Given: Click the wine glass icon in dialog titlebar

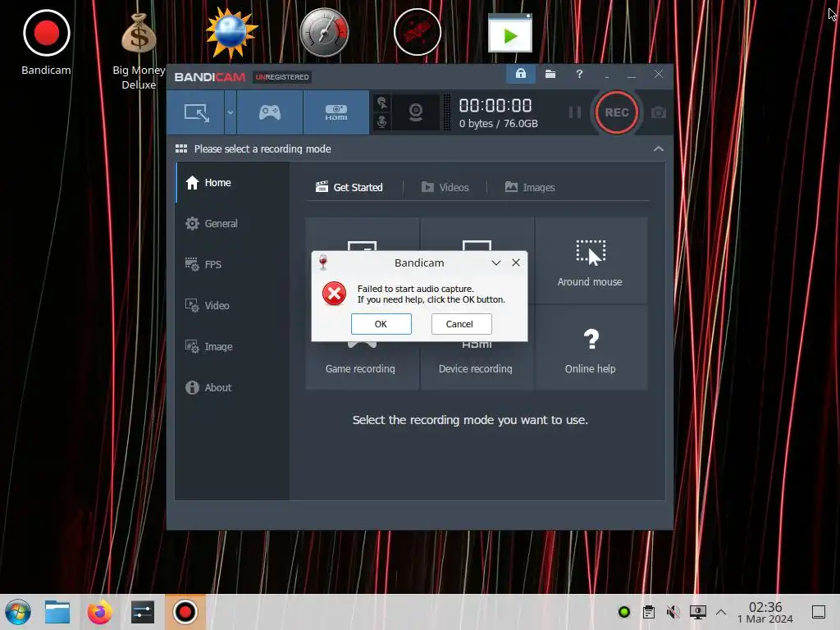Looking at the screenshot, I should coord(323,262).
